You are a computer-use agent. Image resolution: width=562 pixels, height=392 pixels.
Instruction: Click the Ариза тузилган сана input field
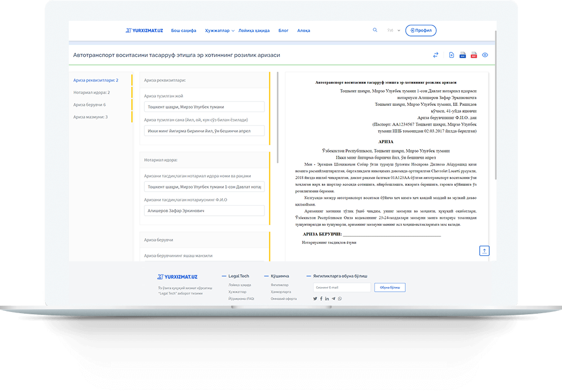tap(204, 131)
